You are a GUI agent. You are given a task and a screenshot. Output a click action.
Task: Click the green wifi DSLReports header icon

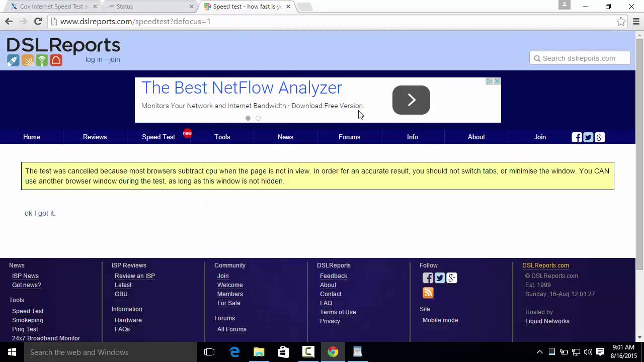tap(42, 60)
